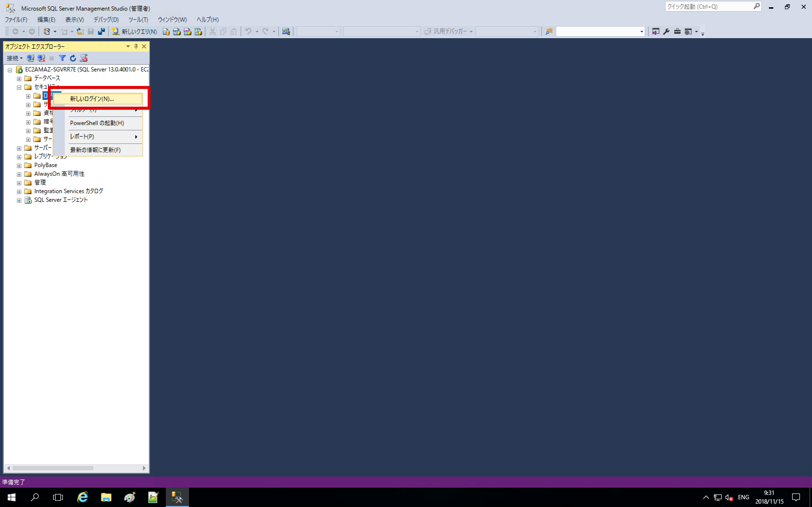Viewport: 812px width, 507px height.
Task: Expand the データベース tree node
Action: click(19, 79)
